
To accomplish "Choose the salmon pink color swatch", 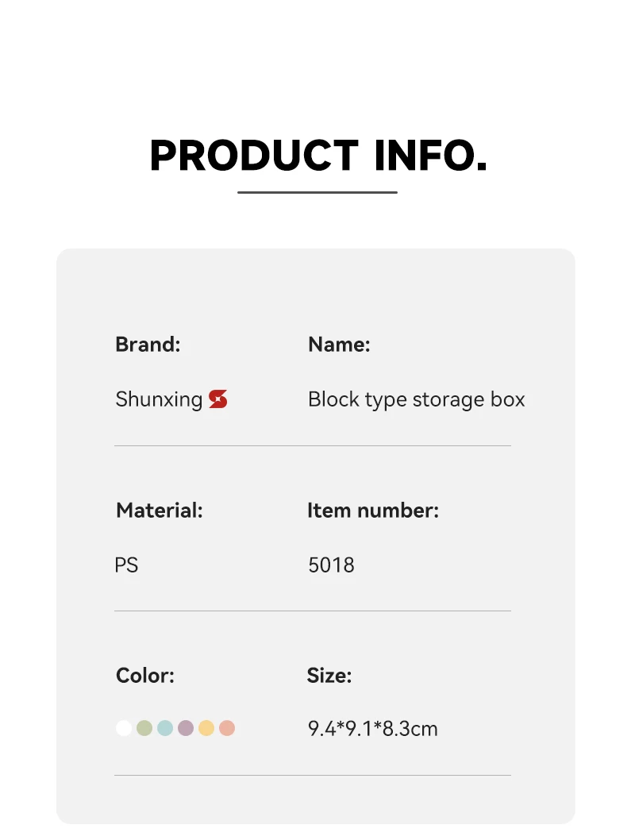I will point(227,728).
